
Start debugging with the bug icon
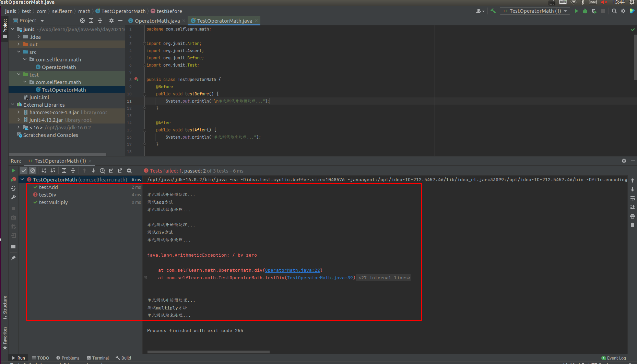coord(585,11)
